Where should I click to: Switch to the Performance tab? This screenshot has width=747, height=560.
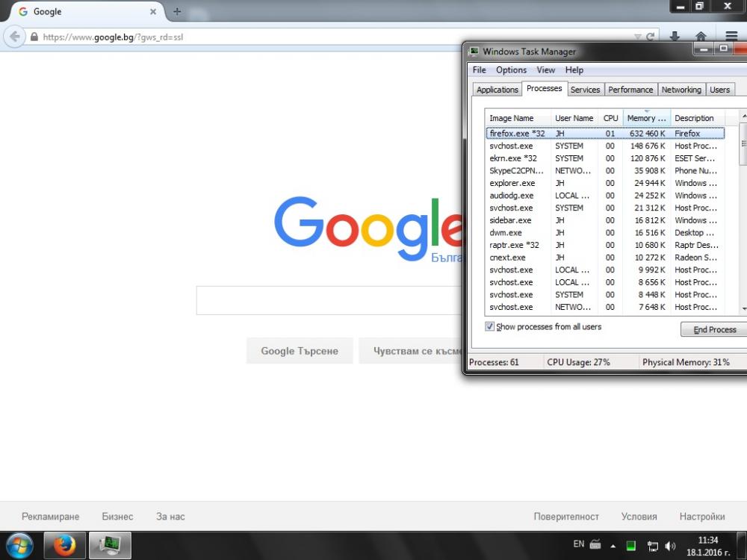[x=630, y=90]
